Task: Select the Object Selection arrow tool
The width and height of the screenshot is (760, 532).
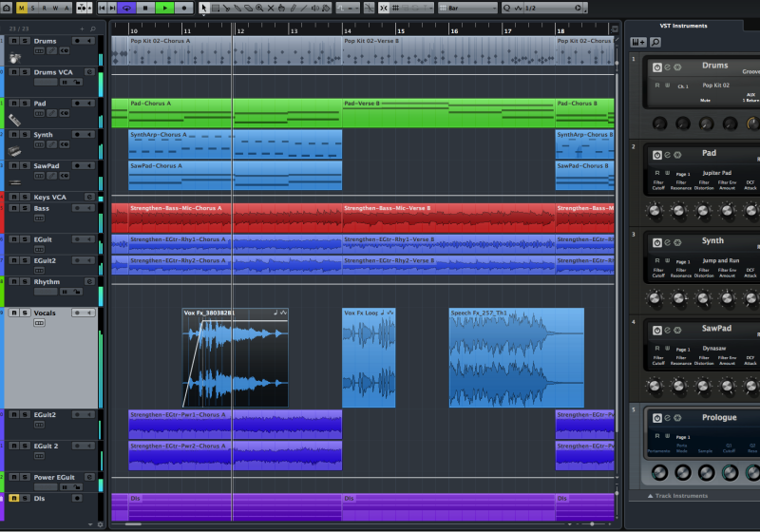Action: 203,8
